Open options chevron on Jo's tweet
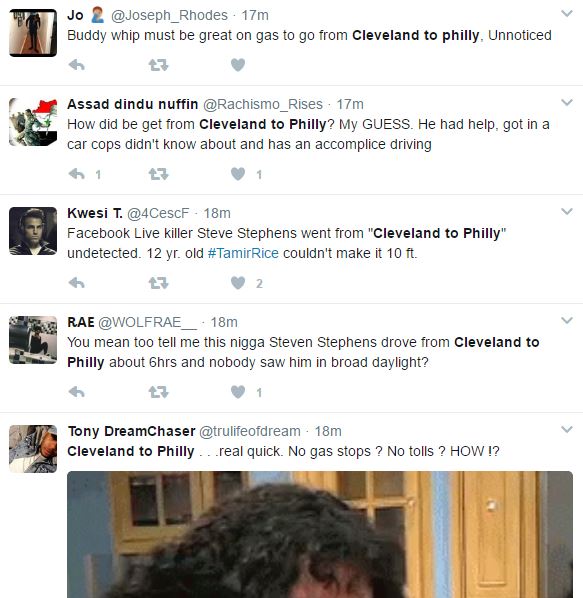This screenshot has width=583, height=598. [567, 14]
